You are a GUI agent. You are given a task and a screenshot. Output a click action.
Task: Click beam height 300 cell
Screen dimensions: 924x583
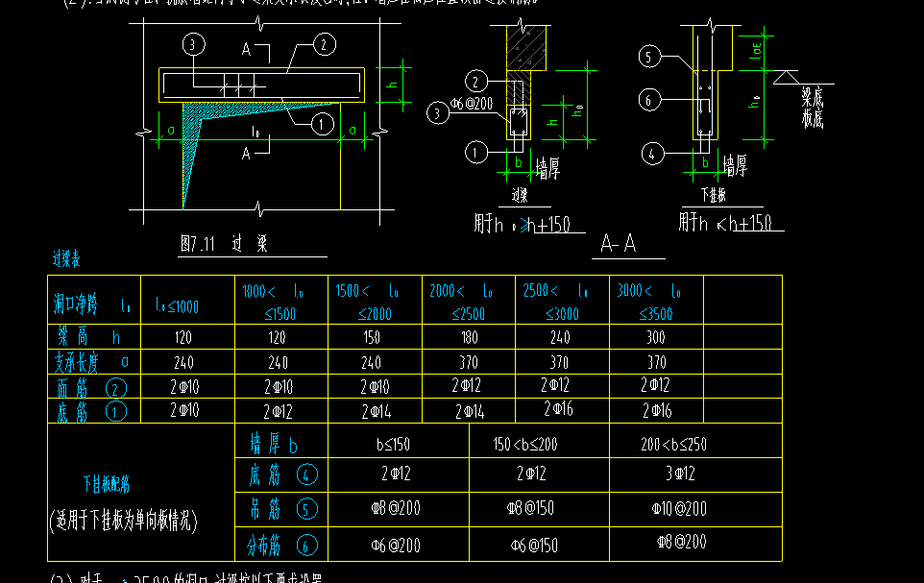coord(655,337)
